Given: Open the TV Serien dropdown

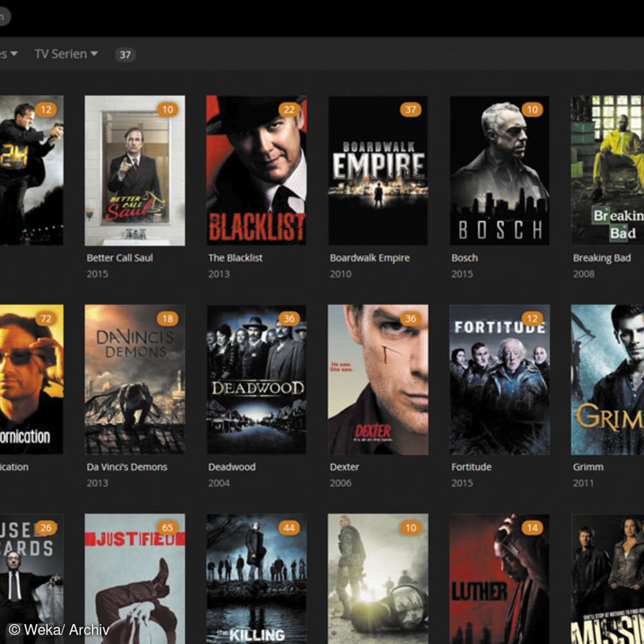Looking at the screenshot, I should point(66,54).
